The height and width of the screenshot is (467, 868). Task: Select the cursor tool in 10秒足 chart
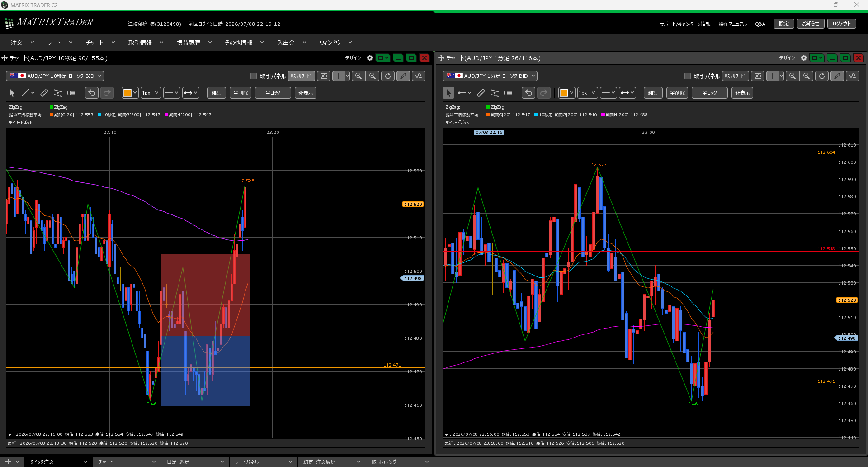(12, 93)
